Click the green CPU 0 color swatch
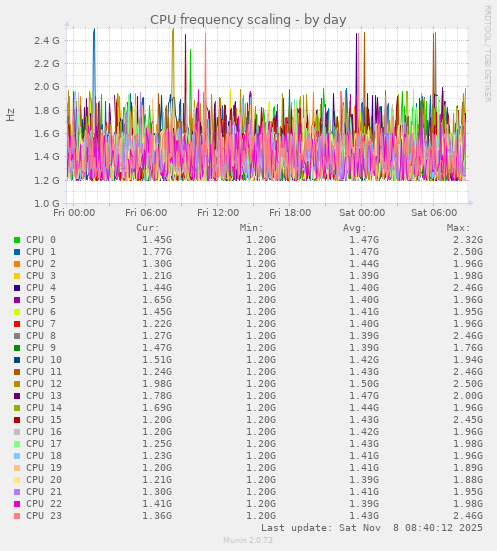 pos(17,240)
